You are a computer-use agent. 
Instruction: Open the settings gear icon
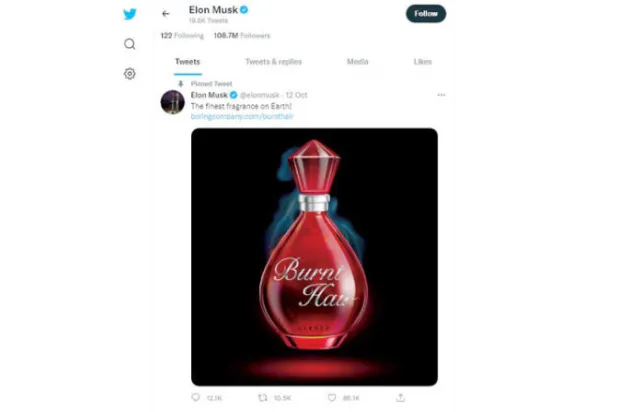pos(129,74)
